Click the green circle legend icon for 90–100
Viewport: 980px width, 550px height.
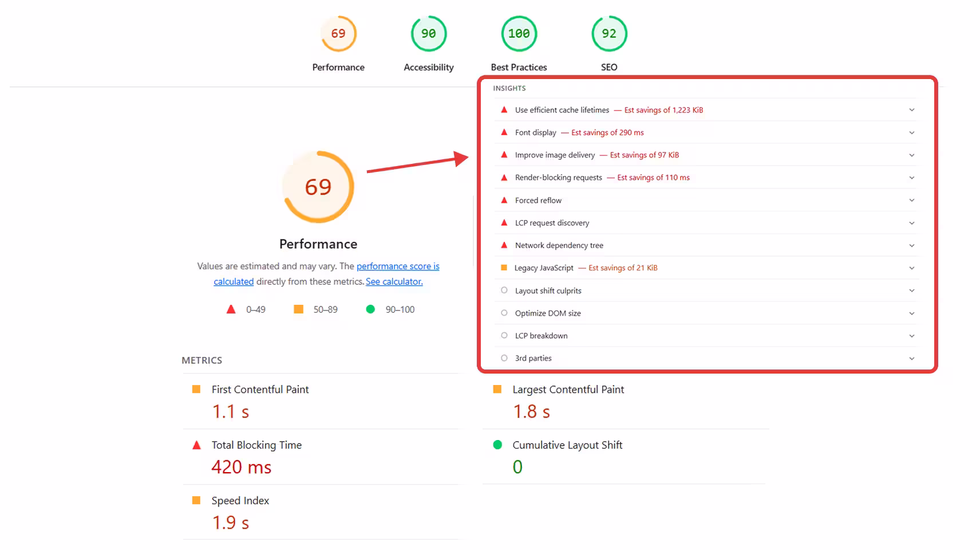370,309
